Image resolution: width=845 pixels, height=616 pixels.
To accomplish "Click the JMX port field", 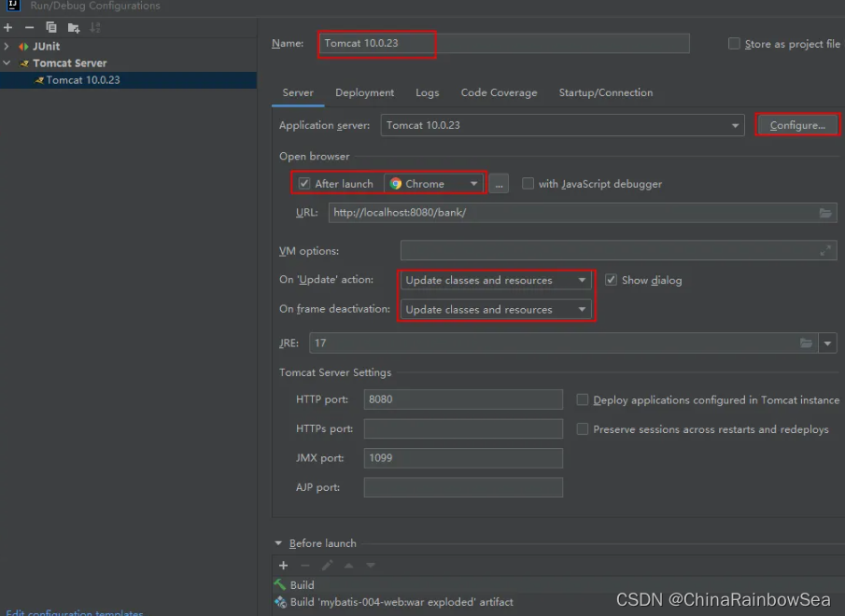I will (x=463, y=458).
